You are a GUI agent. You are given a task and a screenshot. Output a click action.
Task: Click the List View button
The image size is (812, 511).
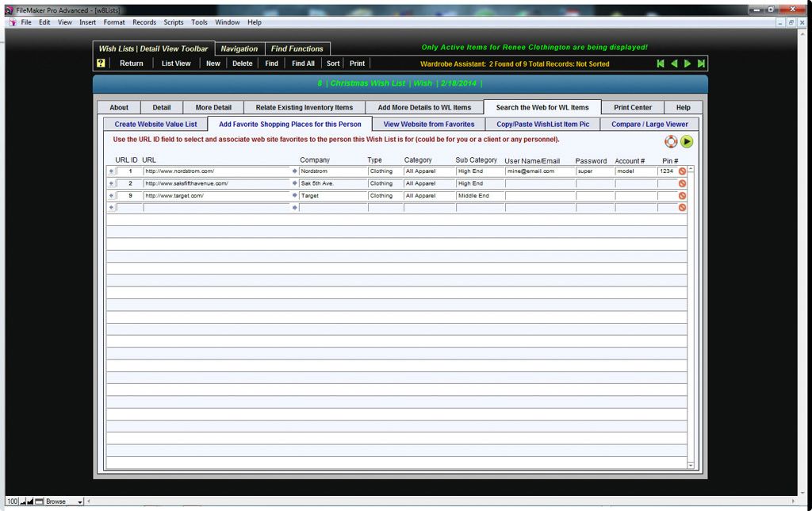[176, 63]
